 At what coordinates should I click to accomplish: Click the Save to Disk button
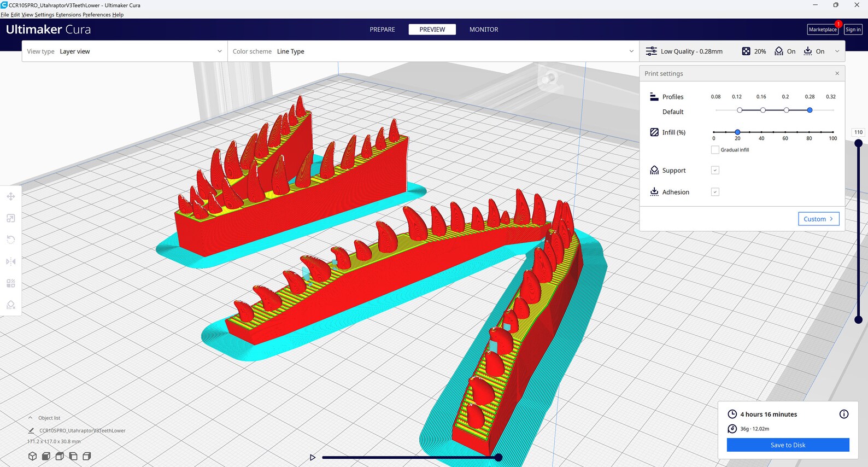pos(788,445)
